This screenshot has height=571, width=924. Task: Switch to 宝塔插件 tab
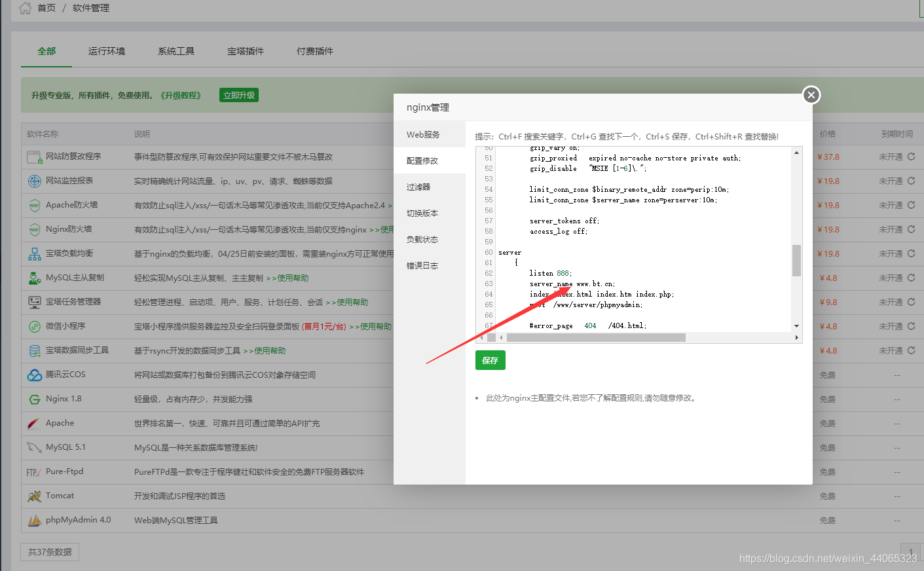pos(246,51)
